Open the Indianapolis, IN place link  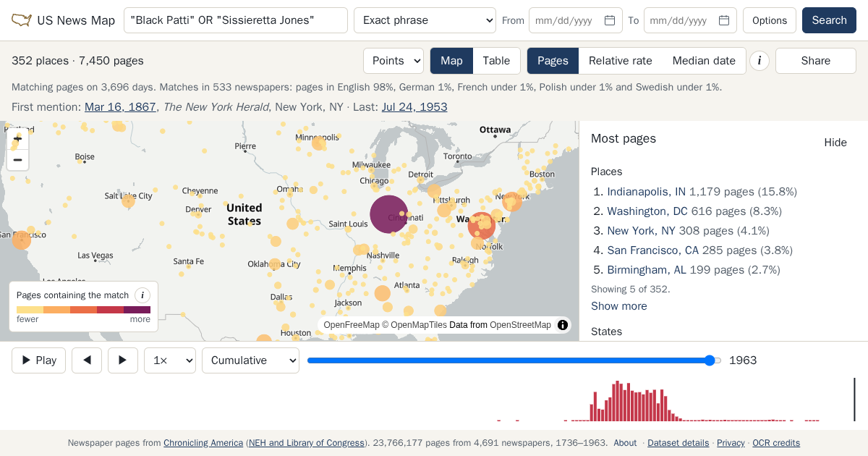[x=646, y=192]
